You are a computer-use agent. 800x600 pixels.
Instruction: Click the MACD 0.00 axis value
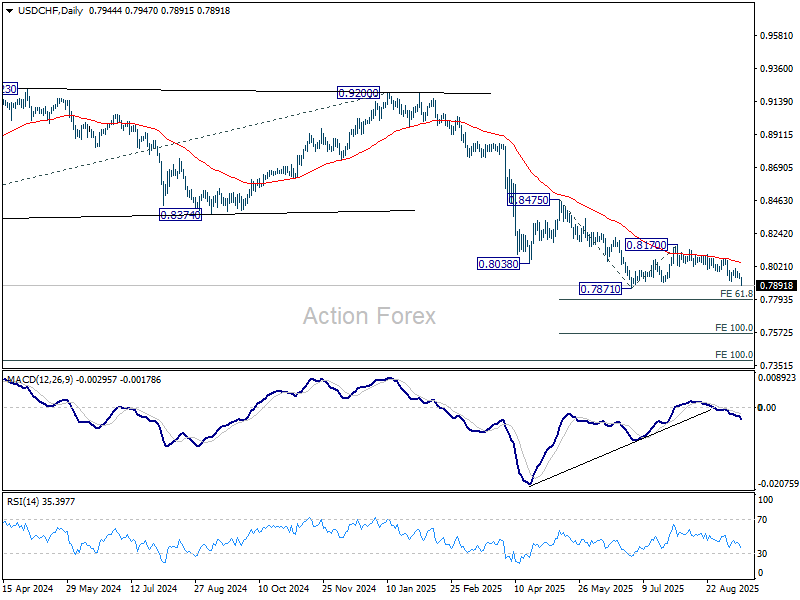click(766, 407)
